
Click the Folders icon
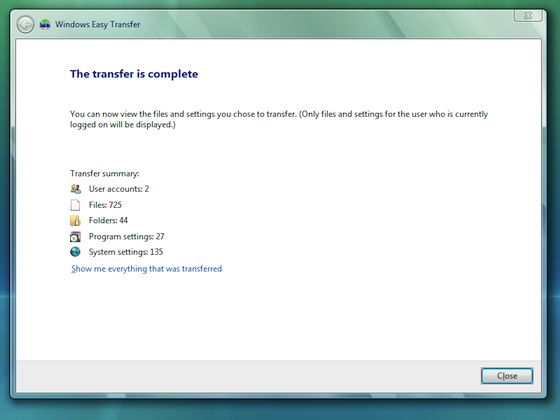pyautogui.click(x=75, y=220)
